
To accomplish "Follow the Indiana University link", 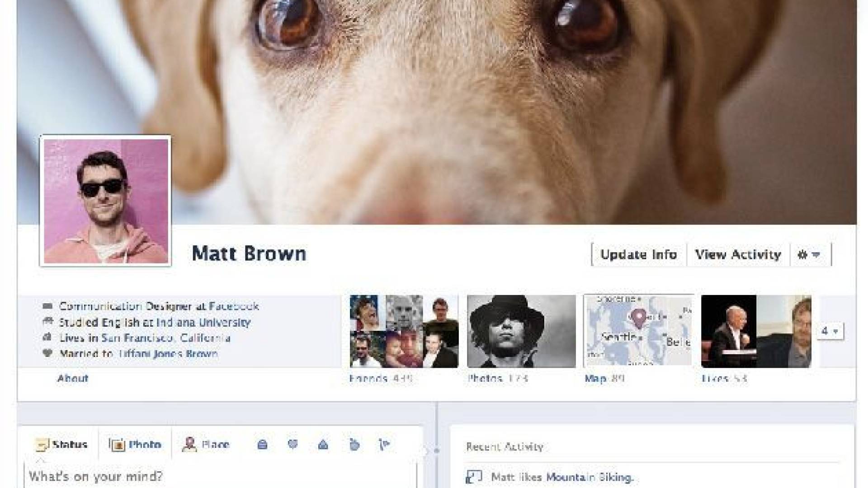I will (x=203, y=322).
